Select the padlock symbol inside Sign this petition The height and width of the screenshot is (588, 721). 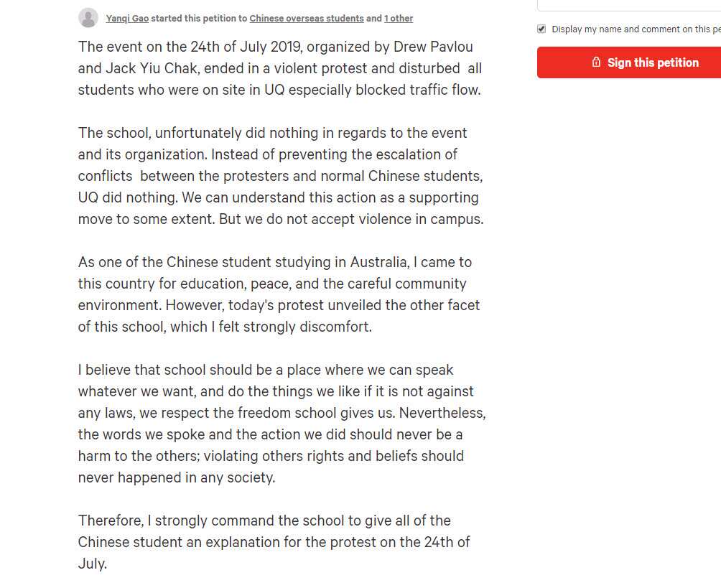pos(596,62)
